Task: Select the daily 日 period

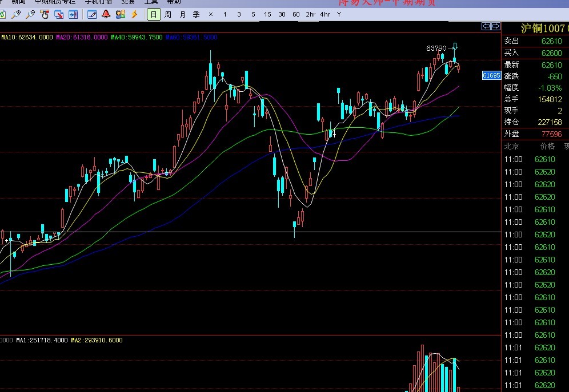Action: [x=154, y=14]
